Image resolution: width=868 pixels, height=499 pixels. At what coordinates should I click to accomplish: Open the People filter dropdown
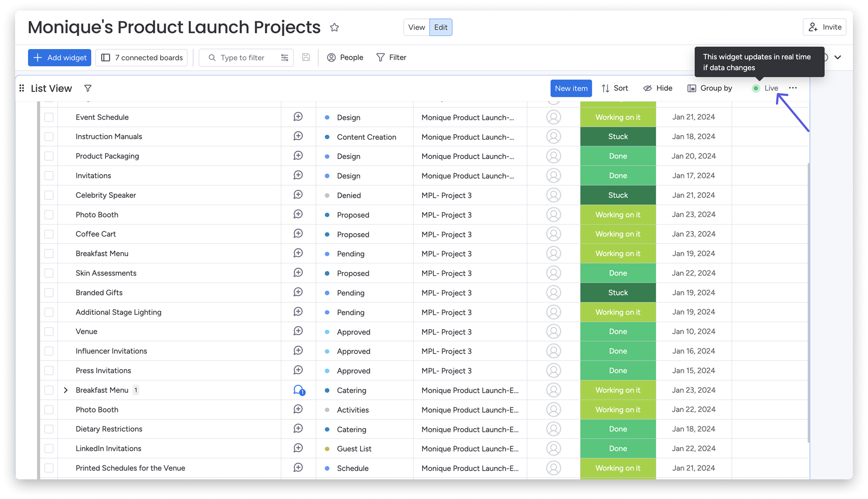click(345, 57)
